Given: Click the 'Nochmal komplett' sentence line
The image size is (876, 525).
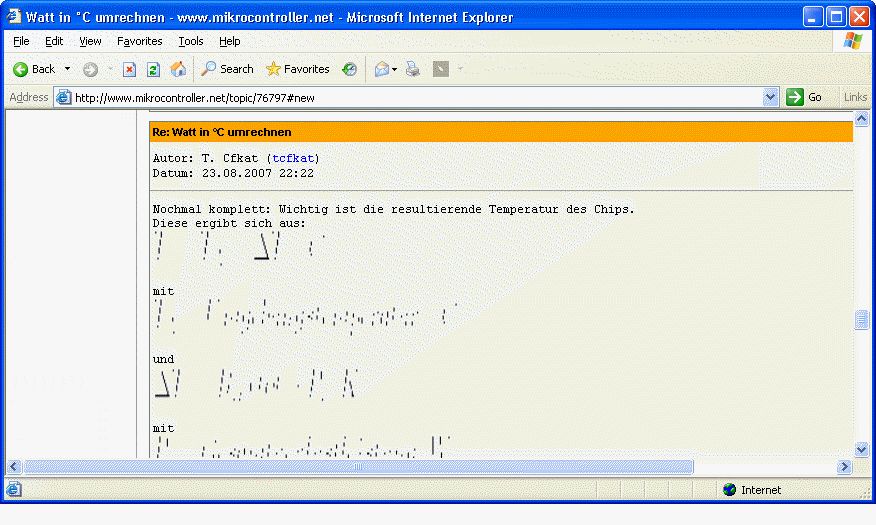Looking at the screenshot, I should point(394,209).
